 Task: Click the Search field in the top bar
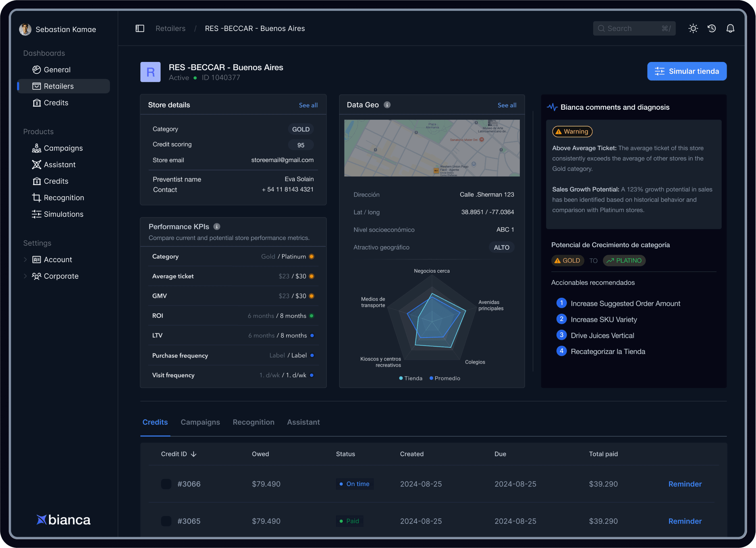(633, 28)
